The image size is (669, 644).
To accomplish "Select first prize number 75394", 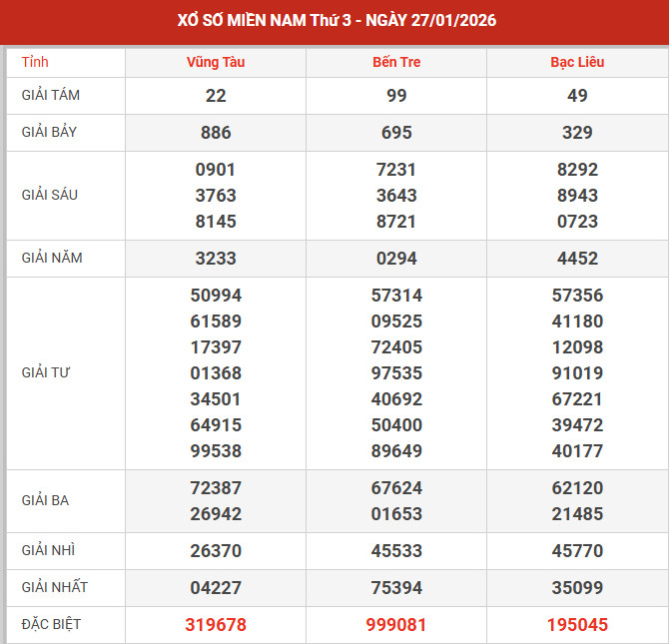I will (396, 588).
